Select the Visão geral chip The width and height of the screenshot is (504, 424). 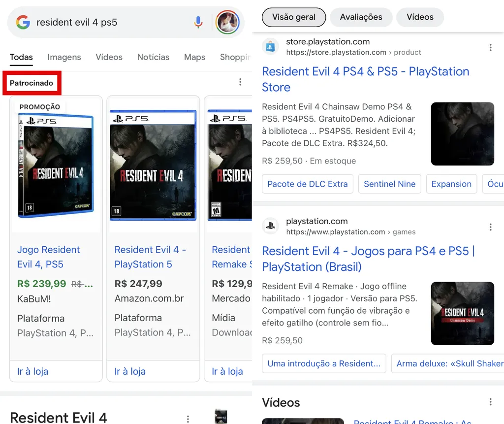tap(294, 17)
